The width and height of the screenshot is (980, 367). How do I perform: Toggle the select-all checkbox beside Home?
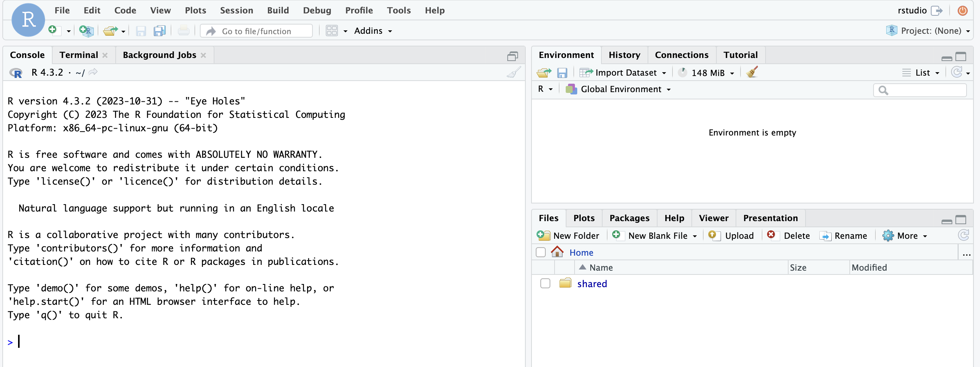click(x=541, y=252)
